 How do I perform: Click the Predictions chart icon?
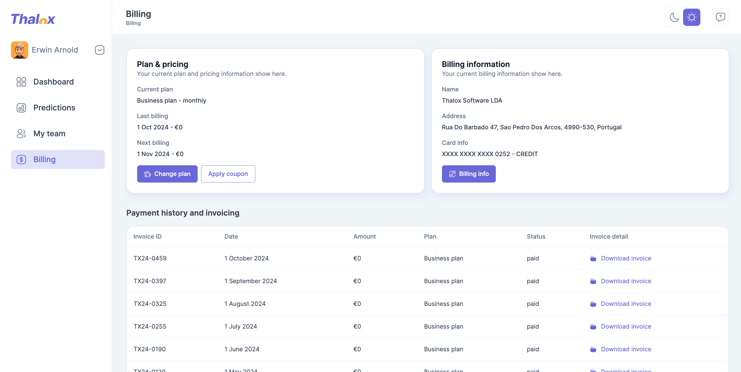21,108
